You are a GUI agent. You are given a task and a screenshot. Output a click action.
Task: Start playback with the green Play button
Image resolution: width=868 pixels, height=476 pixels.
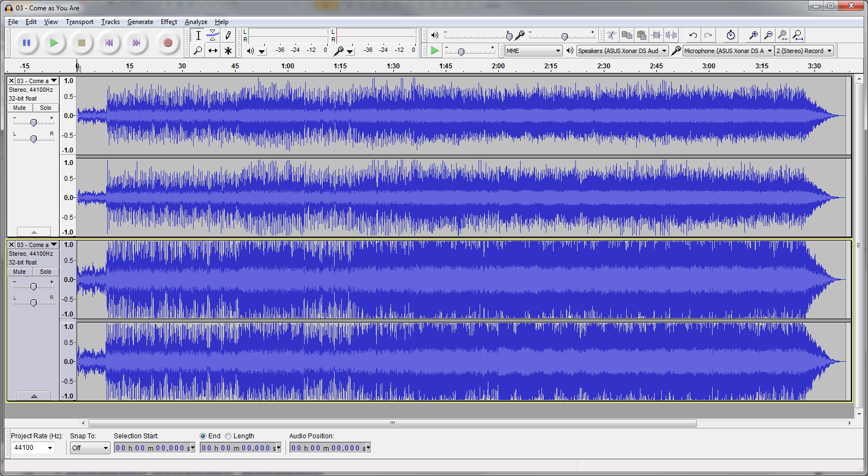pyautogui.click(x=54, y=43)
